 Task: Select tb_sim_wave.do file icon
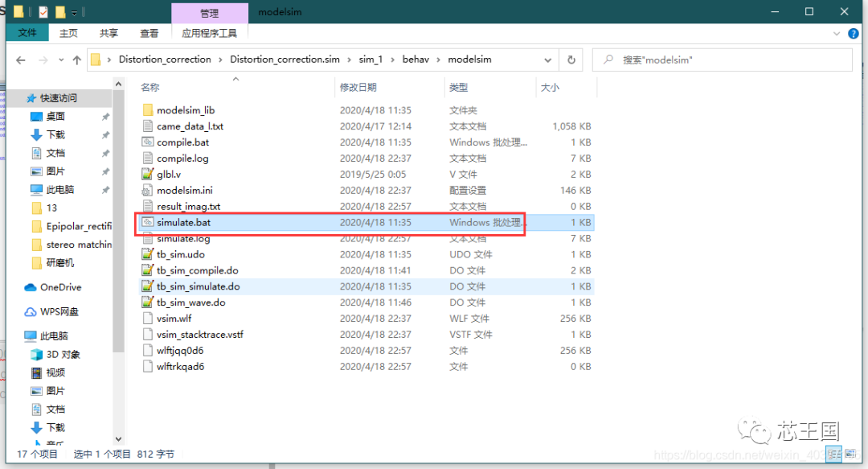[x=148, y=302]
